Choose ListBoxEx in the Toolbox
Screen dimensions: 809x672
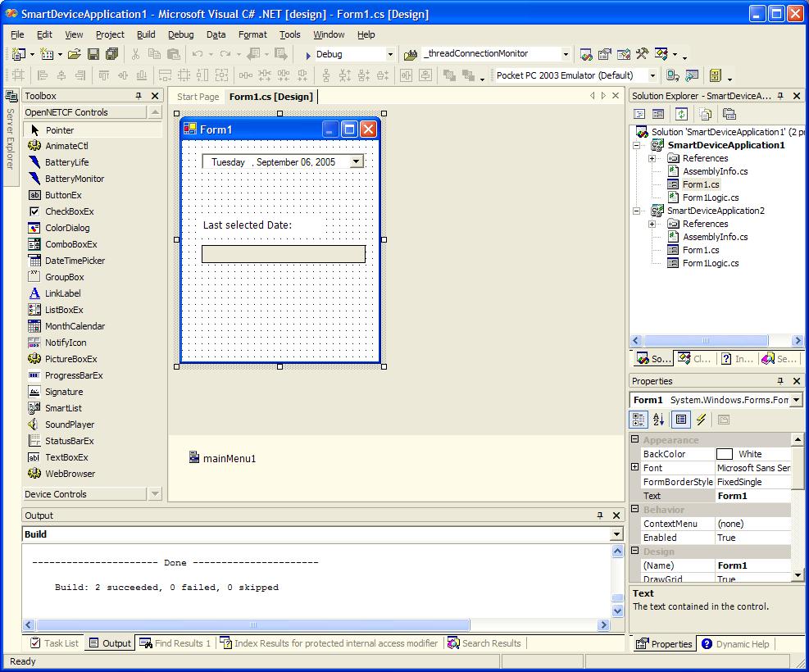pos(64,310)
